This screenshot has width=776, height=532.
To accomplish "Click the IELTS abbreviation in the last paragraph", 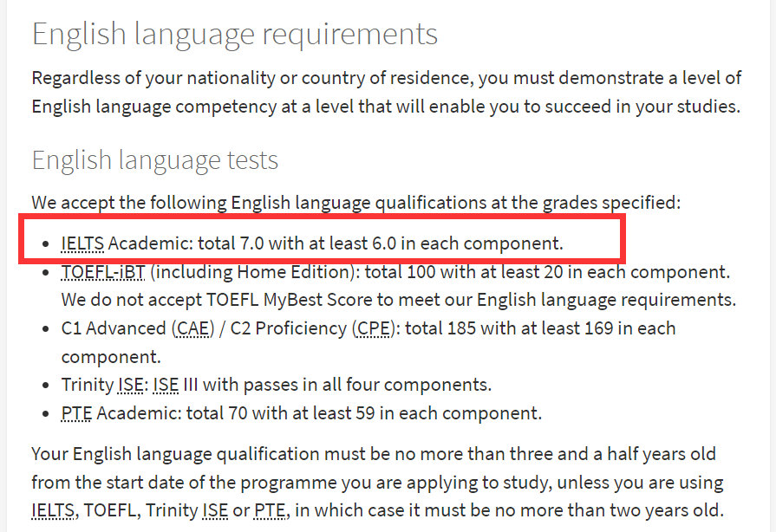I will coord(53,510).
